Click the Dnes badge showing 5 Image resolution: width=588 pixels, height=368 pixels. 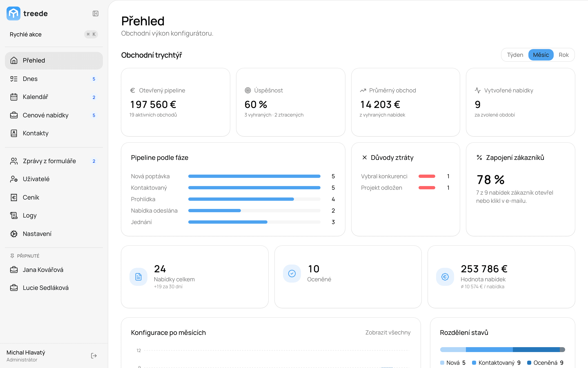pyautogui.click(x=94, y=79)
